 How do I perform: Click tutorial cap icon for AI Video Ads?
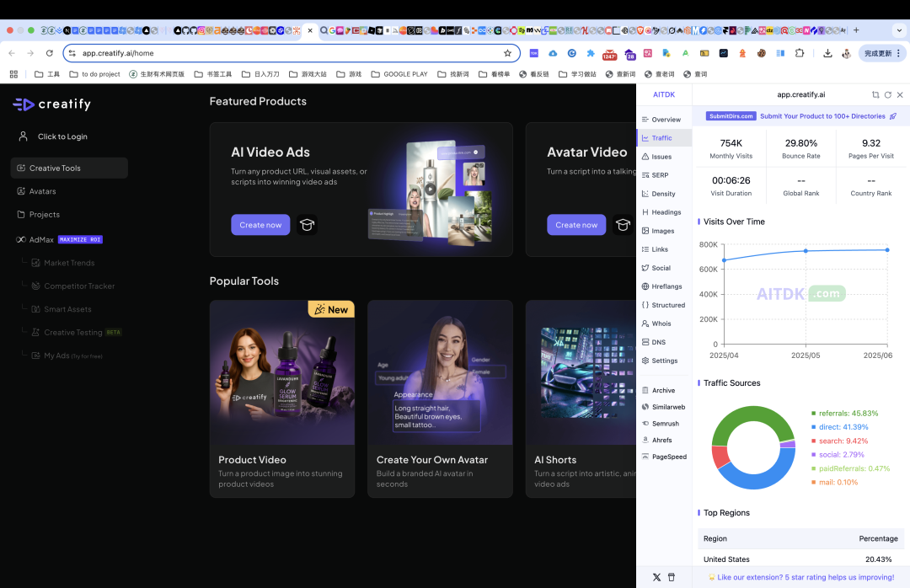(x=307, y=225)
